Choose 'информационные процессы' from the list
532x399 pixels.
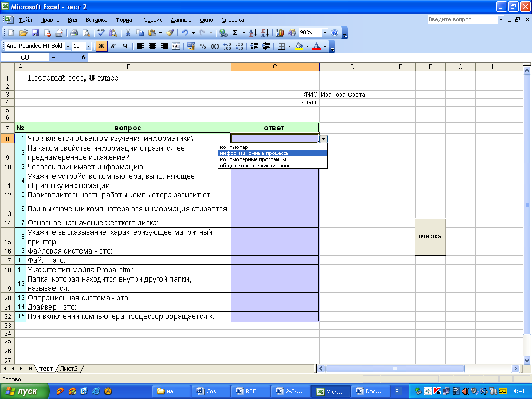tap(272, 153)
